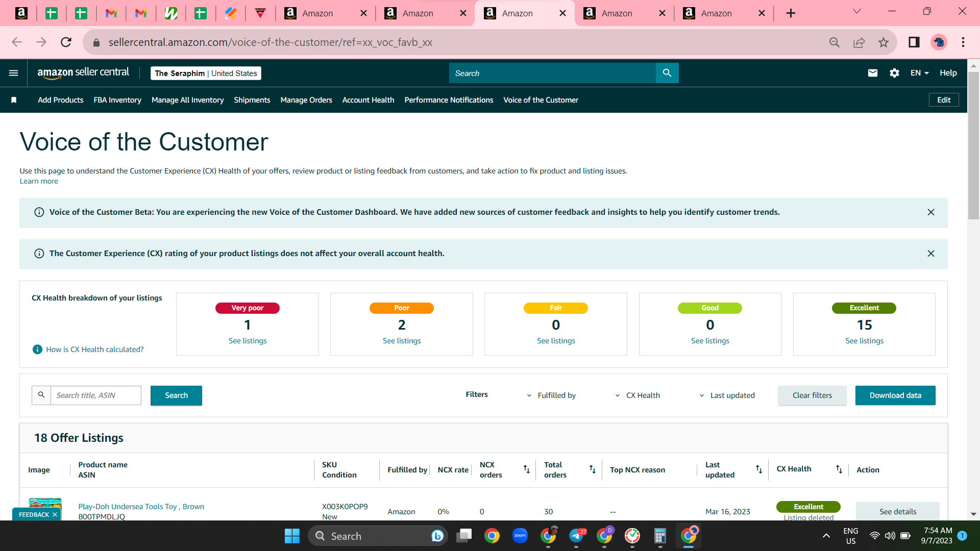Image resolution: width=980 pixels, height=551 pixels.
Task: See details for Play-Doh listing
Action: pyautogui.click(x=898, y=511)
